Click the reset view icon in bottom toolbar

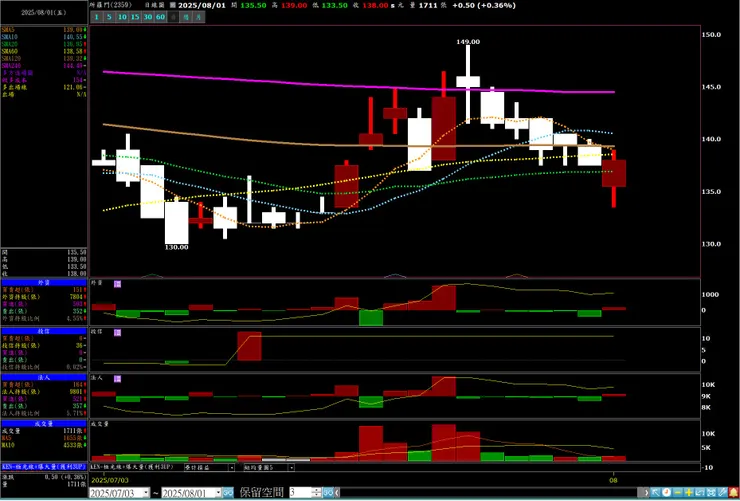pyautogui.click(x=700, y=493)
